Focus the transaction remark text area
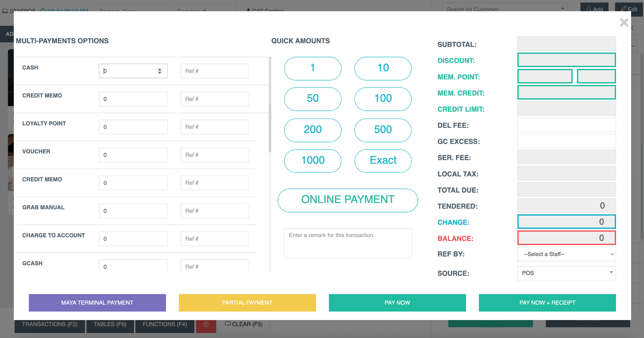 coord(347,243)
